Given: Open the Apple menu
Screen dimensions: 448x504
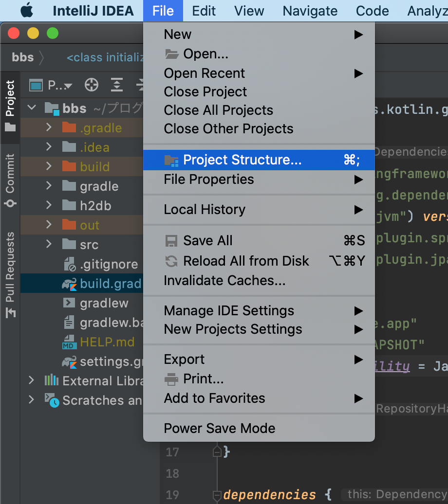Looking at the screenshot, I should point(27,10).
